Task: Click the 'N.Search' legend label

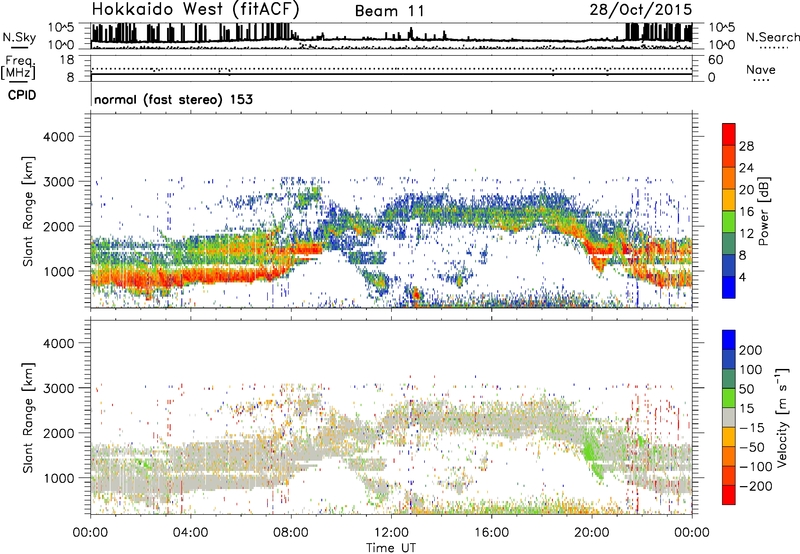Action: [772, 37]
